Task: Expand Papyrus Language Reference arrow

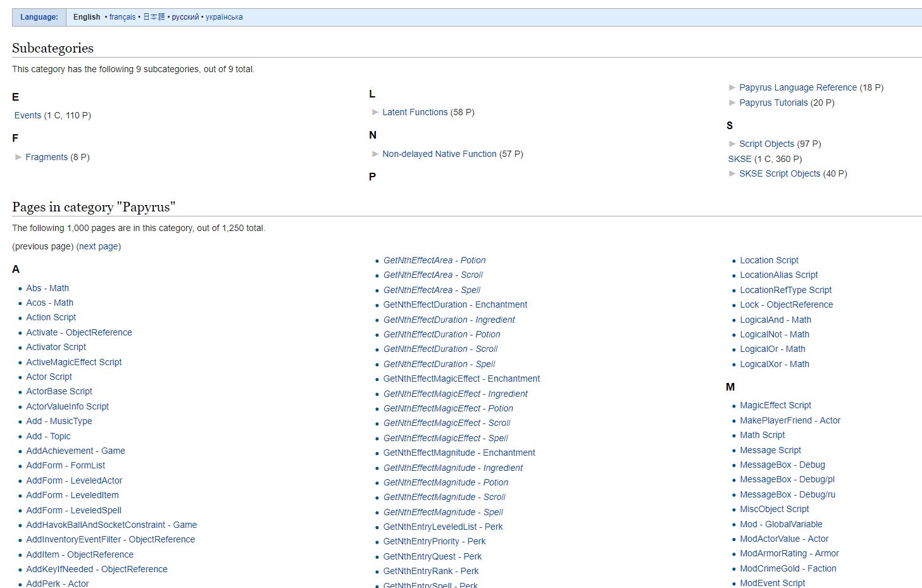Action: pyautogui.click(x=732, y=87)
